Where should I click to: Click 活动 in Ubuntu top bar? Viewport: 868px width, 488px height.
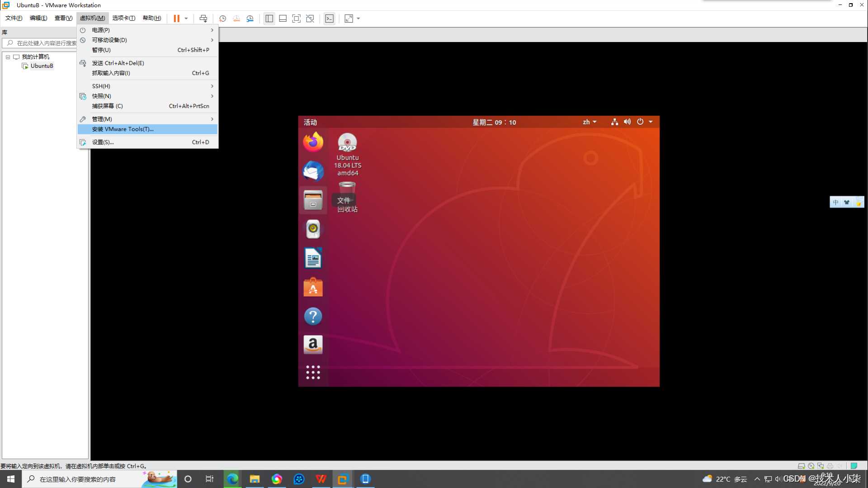click(310, 122)
